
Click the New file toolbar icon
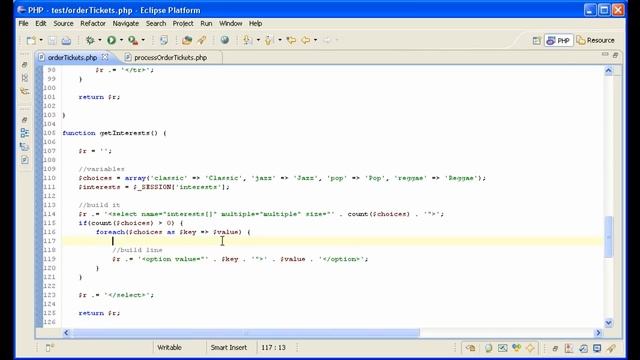[31, 40]
